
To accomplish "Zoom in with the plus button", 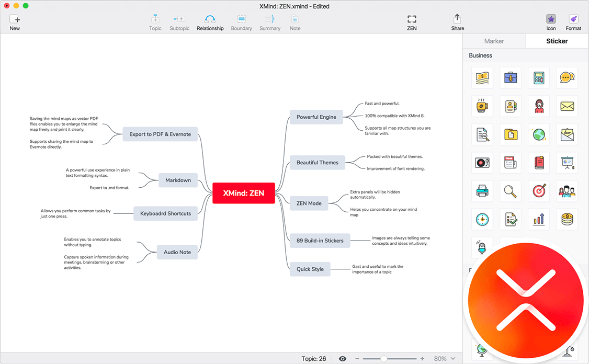I will point(422,359).
